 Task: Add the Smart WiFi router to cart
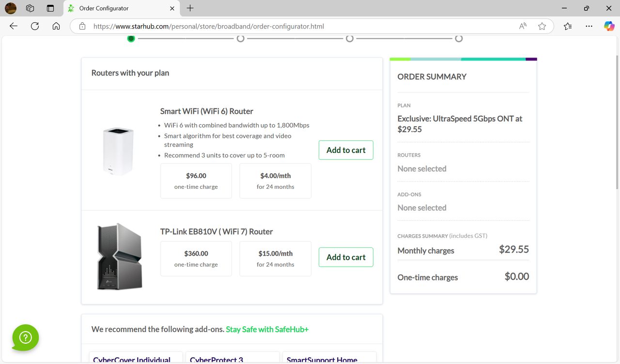click(x=345, y=150)
